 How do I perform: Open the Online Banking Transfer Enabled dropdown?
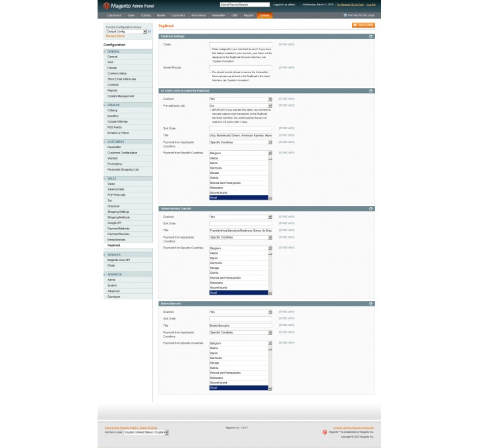coord(241,217)
